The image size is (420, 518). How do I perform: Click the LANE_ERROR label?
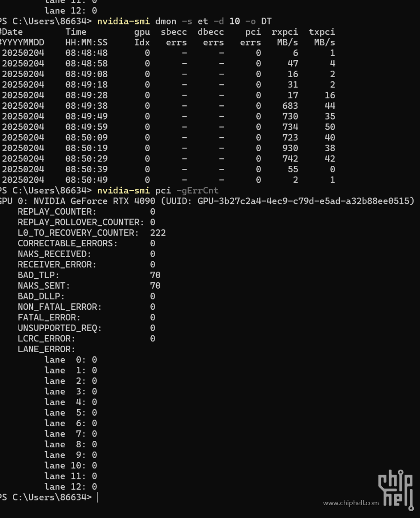click(46, 349)
